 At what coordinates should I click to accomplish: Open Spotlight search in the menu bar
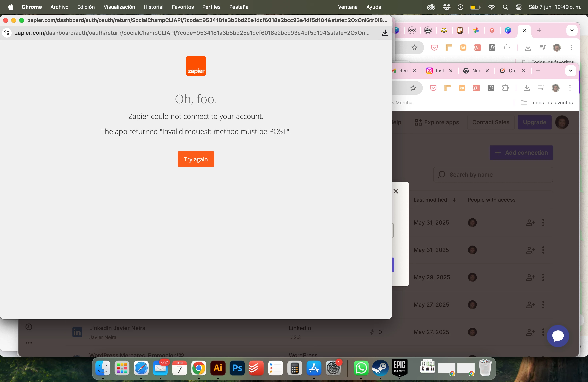tap(505, 7)
